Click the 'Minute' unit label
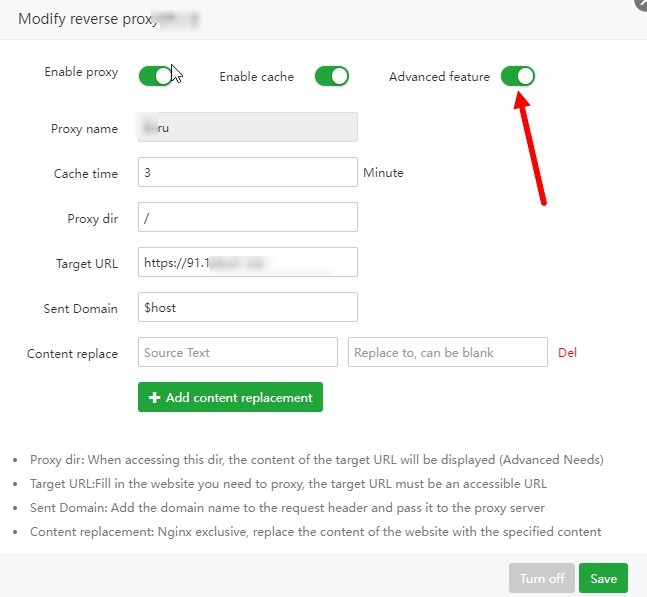Viewport: 647px width, 597px height. pyautogui.click(x=383, y=173)
